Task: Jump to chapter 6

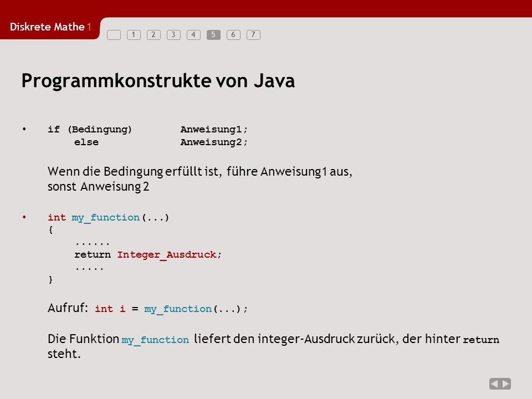Action: pos(233,35)
